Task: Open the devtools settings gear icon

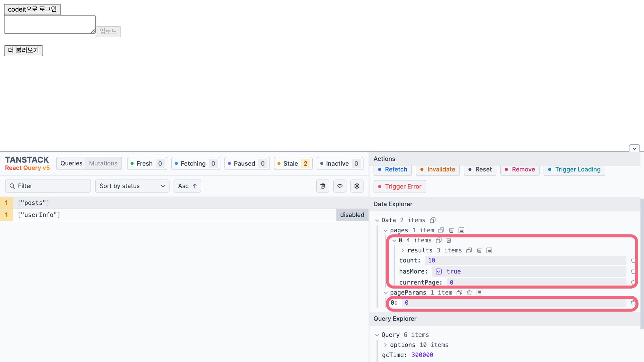Action: tap(357, 186)
